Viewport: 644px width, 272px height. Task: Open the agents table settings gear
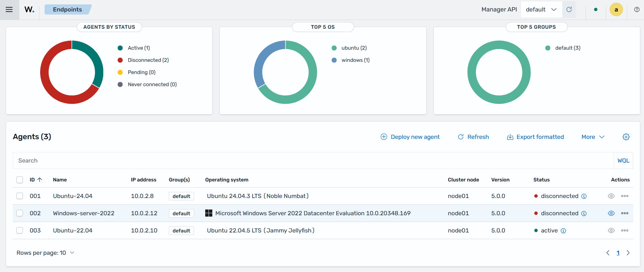(x=626, y=137)
